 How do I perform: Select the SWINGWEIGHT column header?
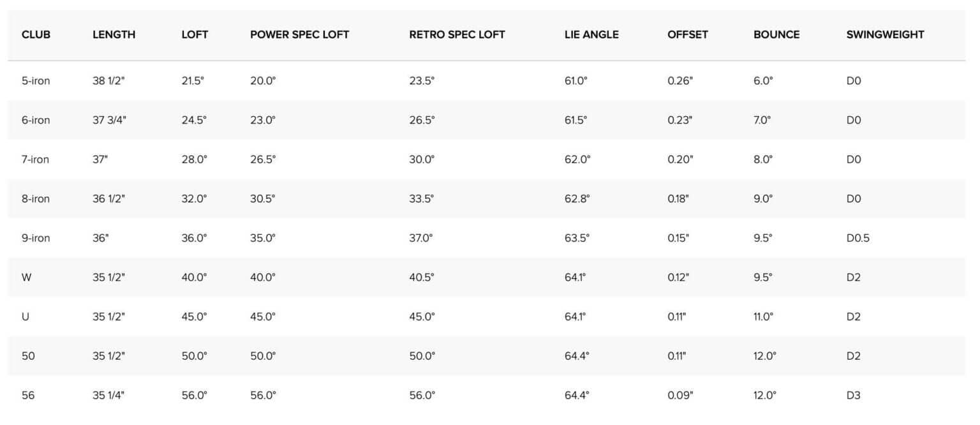click(885, 35)
